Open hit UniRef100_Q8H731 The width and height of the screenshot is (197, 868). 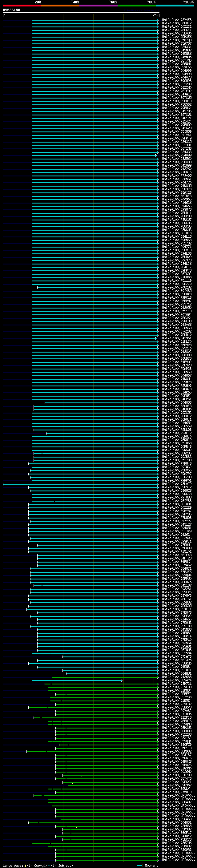point(177,684)
